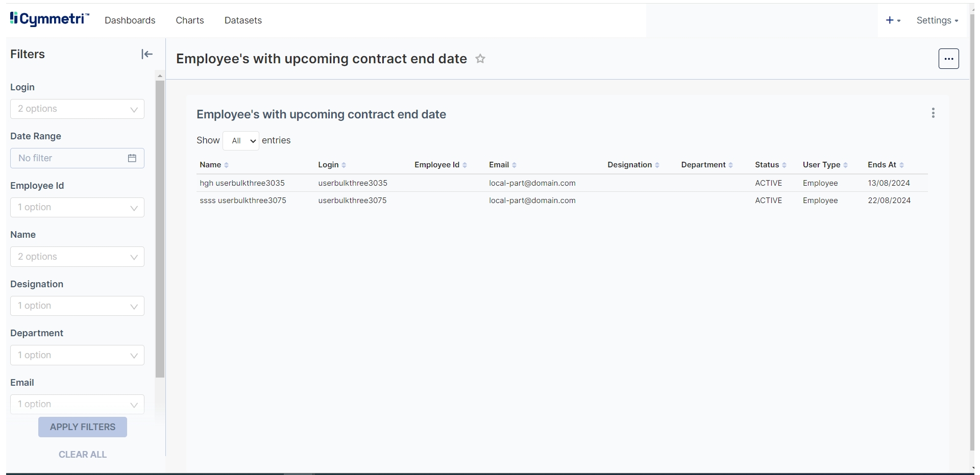Expand the Login filter dropdown
Viewport: 980px width, 475px height.
[x=77, y=109]
